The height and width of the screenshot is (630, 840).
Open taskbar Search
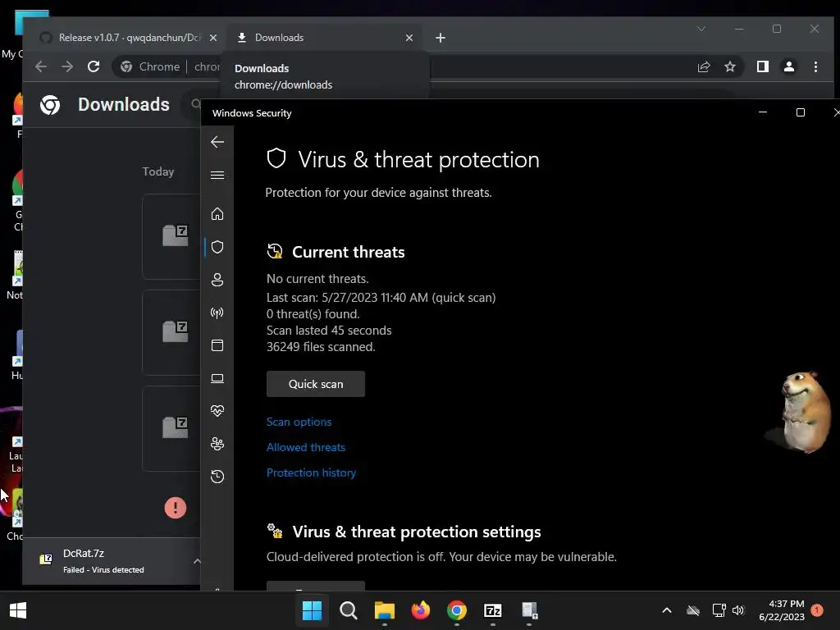[348, 610]
